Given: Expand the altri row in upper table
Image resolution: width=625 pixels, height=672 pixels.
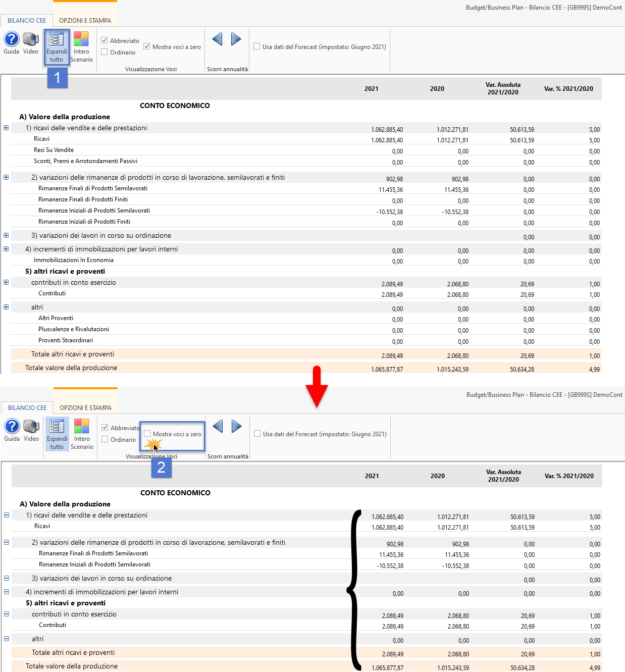Looking at the screenshot, I should coord(6,307).
